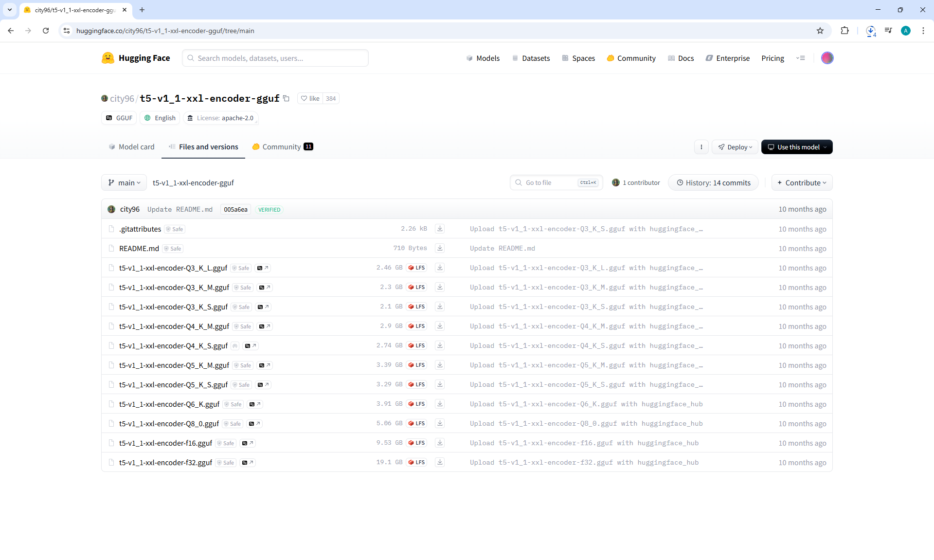Click the three-dot options icon beside Deploy
934x560 pixels.
pos(701,147)
